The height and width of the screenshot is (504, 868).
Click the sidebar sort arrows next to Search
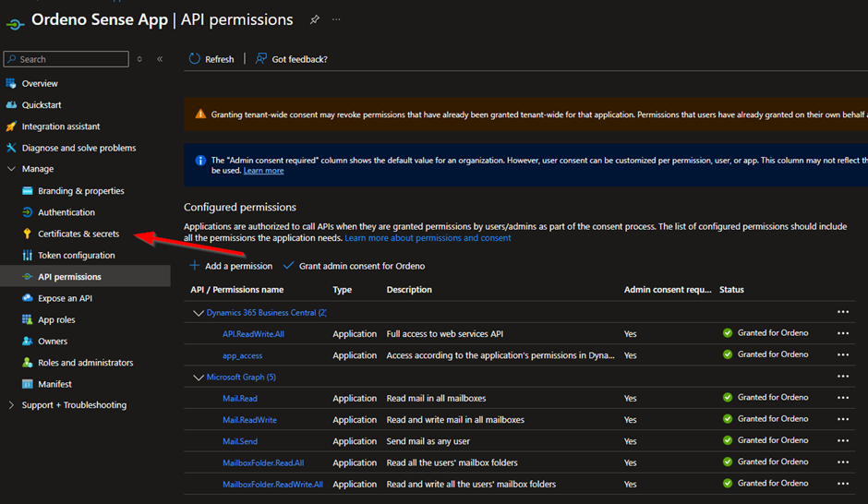pyautogui.click(x=139, y=59)
